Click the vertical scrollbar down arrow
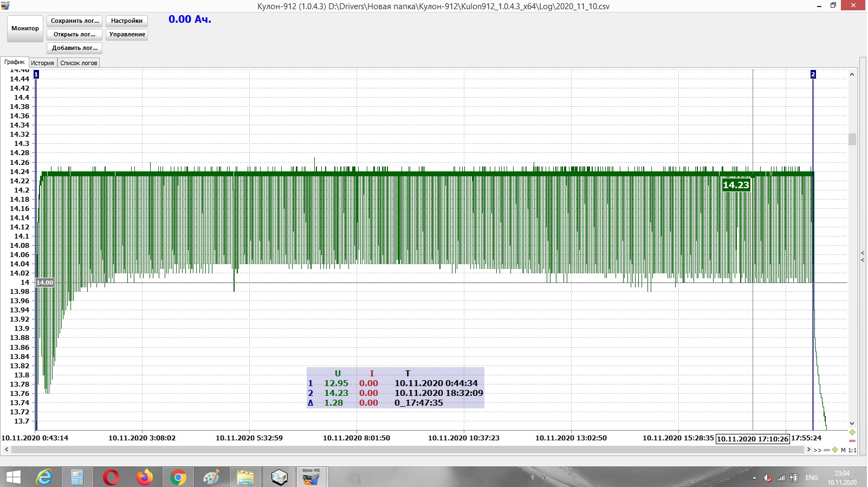This screenshot has height=487, width=868. click(x=852, y=424)
